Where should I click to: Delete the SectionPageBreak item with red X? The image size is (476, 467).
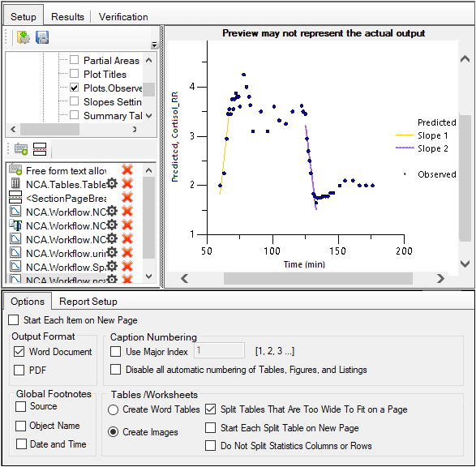127,198
